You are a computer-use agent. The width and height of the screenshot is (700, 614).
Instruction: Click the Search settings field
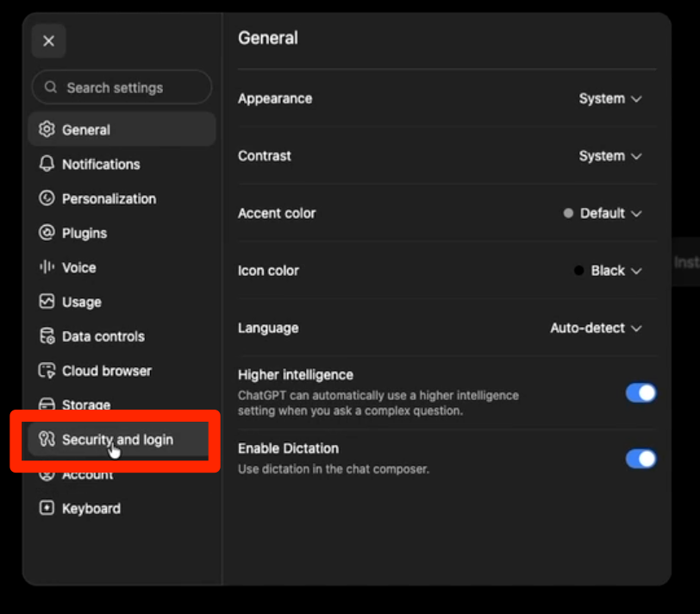122,87
